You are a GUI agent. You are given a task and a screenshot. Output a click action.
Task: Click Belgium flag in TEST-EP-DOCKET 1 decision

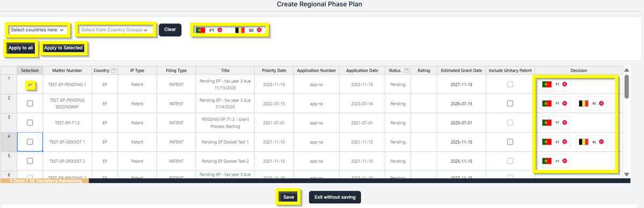click(583, 142)
